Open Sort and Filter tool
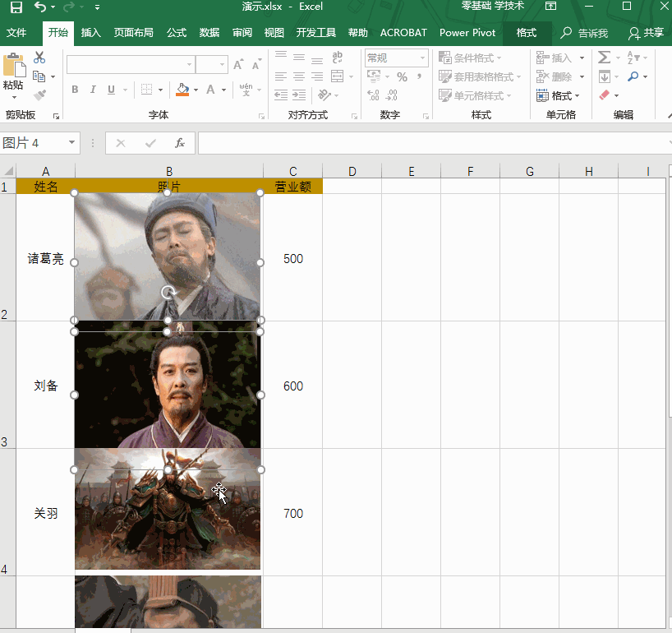The width and height of the screenshot is (672, 633). tap(633, 58)
